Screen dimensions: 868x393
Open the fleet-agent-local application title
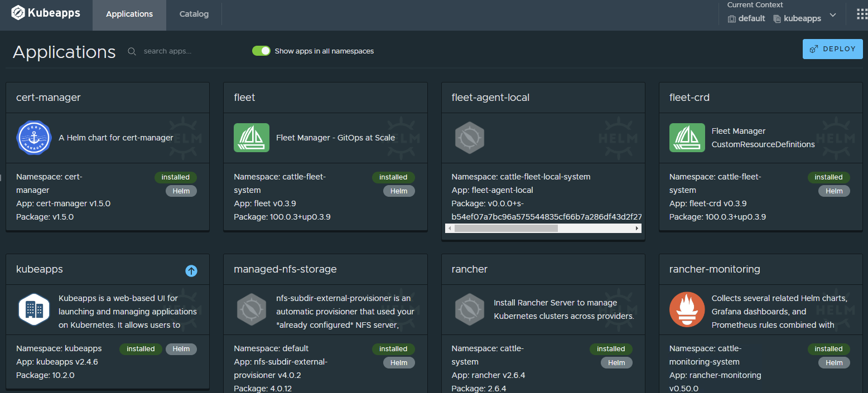tap(490, 98)
